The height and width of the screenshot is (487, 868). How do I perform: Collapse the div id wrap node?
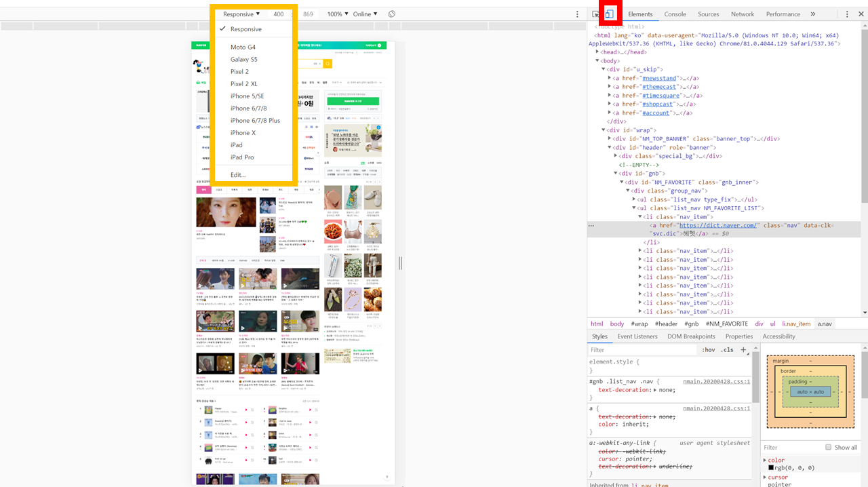point(604,130)
